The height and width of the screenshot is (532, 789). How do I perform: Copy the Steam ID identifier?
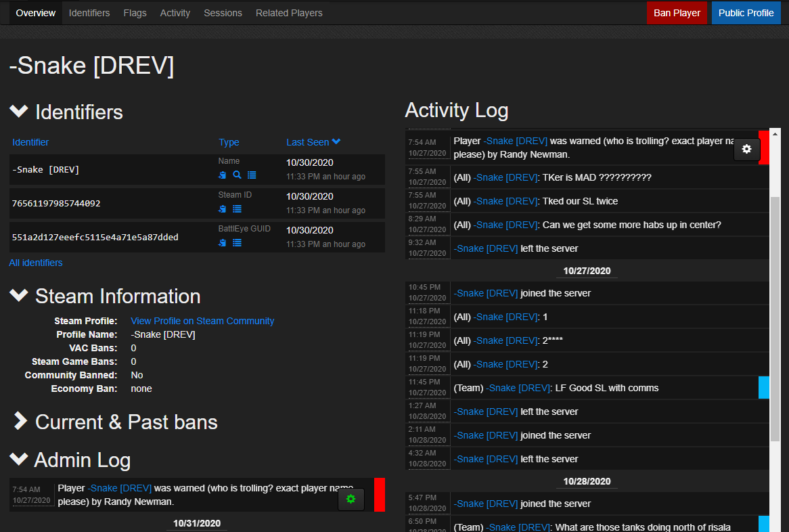[x=222, y=209]
